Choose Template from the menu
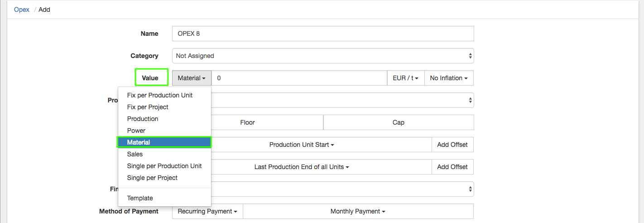The height and width of the screenshot is (223, 644). pos(140,198)
